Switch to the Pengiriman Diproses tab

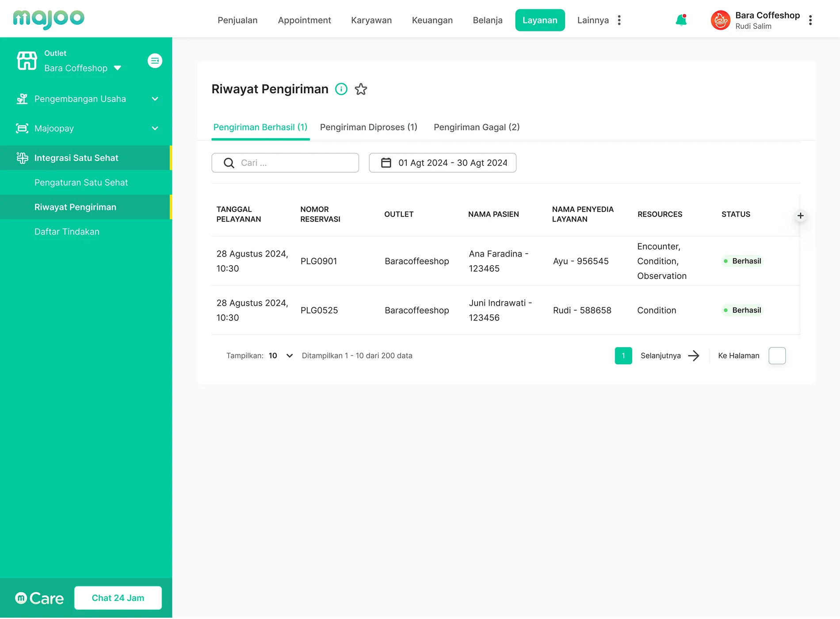tap(368, 127)
